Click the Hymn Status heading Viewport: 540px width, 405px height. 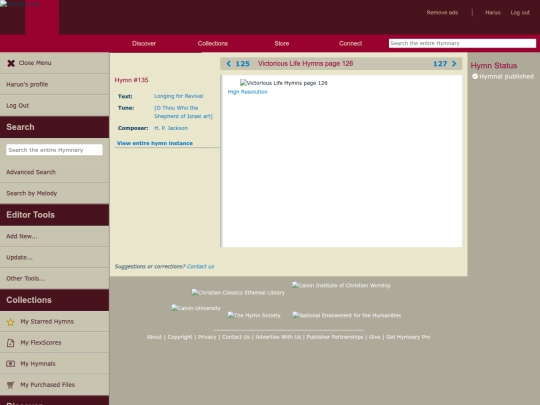pyautogui.click(x=494, y=65)
